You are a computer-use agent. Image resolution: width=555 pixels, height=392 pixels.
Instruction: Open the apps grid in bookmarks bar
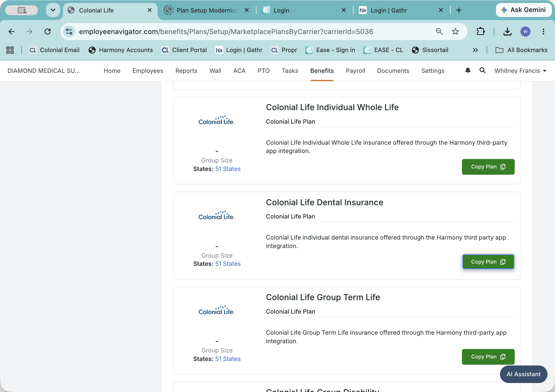10,50
